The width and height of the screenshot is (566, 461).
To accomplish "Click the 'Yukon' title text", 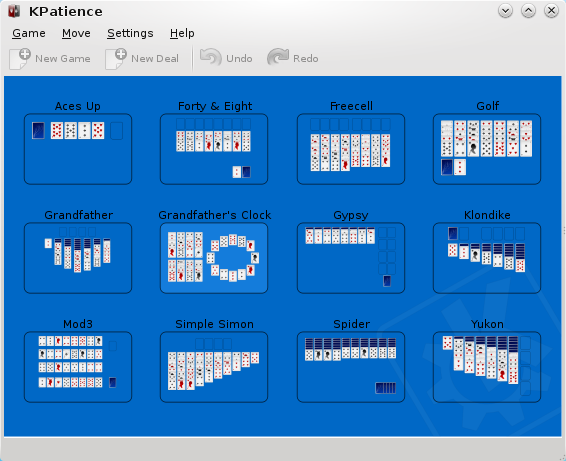I will (x=487, y=324).
